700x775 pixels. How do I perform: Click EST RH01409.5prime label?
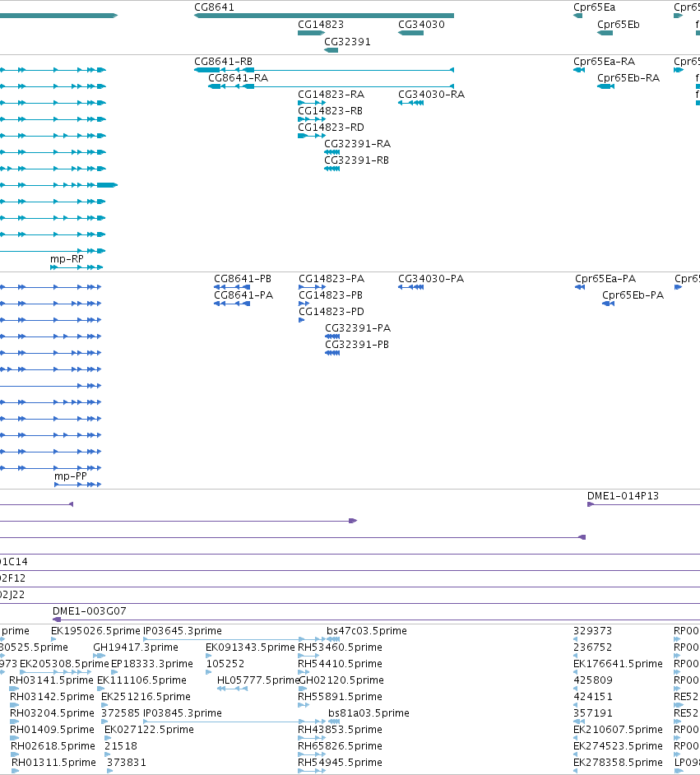52,730
